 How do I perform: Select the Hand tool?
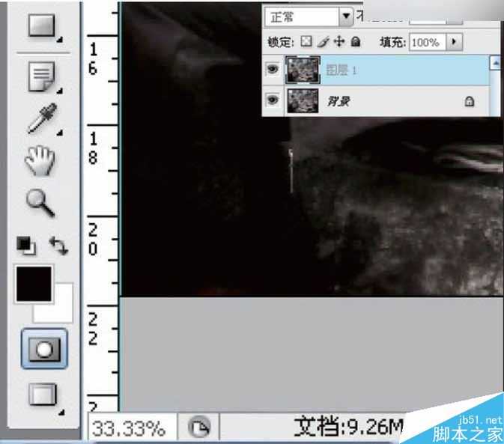coord(40,160)
